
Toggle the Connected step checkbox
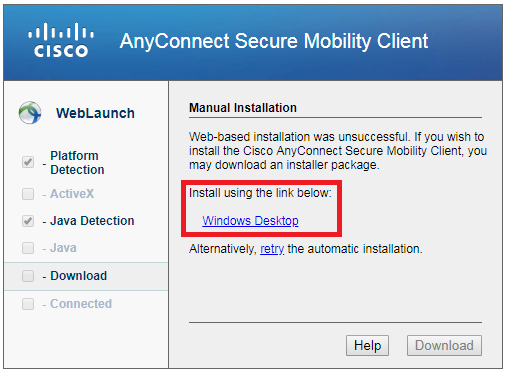click(28, 304)
